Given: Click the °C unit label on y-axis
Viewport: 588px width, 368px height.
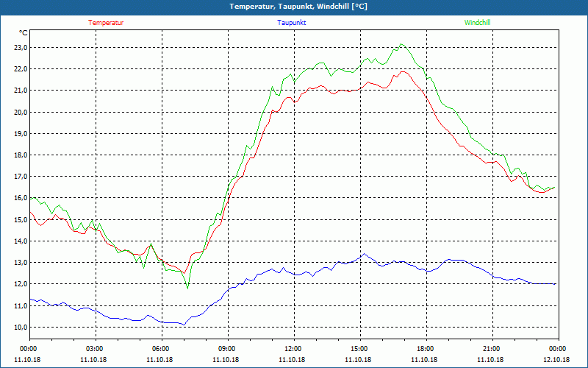Looking at the screenshot, I should 24,33.
